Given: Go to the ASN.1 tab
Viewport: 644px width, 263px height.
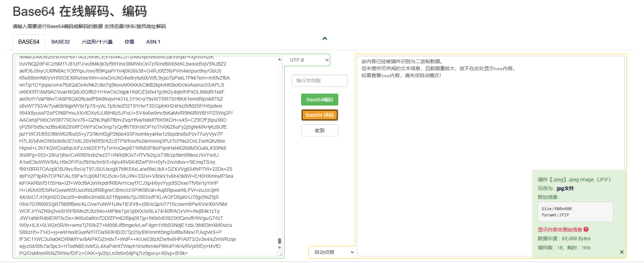Looking at the screenshot, I should (153, 42).
